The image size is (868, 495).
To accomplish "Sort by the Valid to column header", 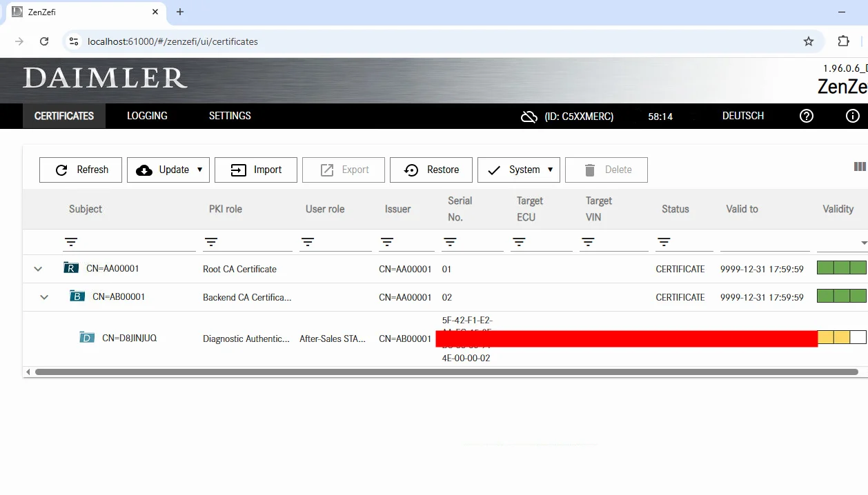I will pos(742,209).
